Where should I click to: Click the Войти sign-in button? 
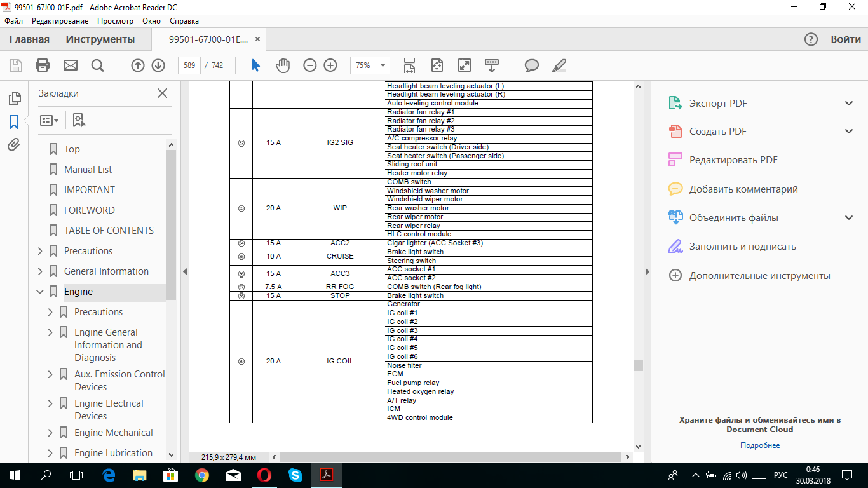846,39
